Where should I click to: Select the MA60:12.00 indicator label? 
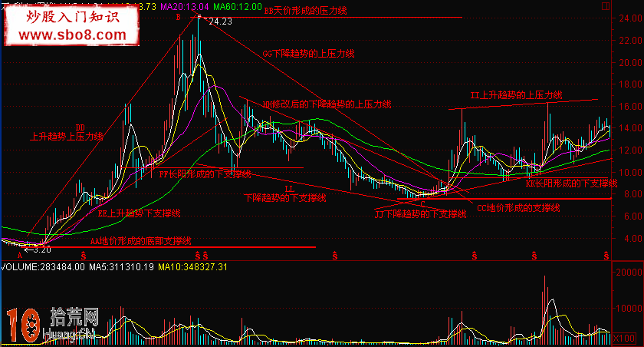pos(238,7)
